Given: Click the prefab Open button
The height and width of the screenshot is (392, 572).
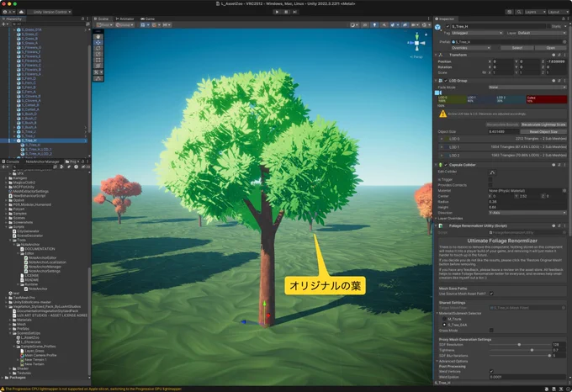Looking at the screenshot, I should (x=550, y=48).
